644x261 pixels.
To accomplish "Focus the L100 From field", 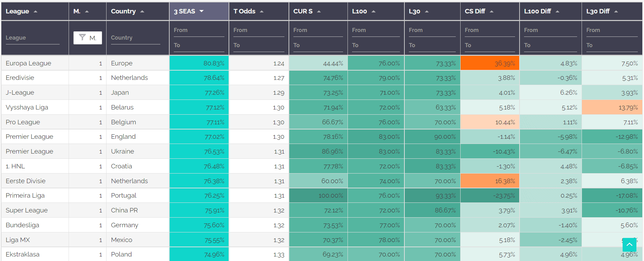I will [376, 30].
